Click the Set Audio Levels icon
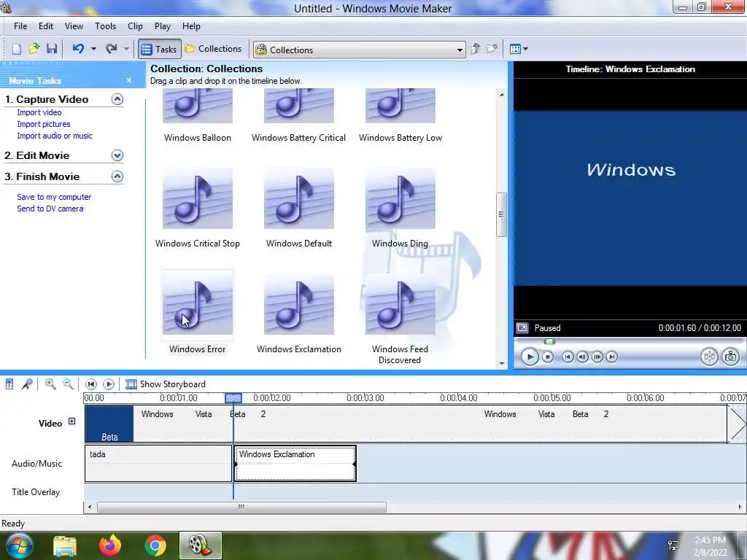The height and width of the screenshot is (560, 747). tap(9, 384)
